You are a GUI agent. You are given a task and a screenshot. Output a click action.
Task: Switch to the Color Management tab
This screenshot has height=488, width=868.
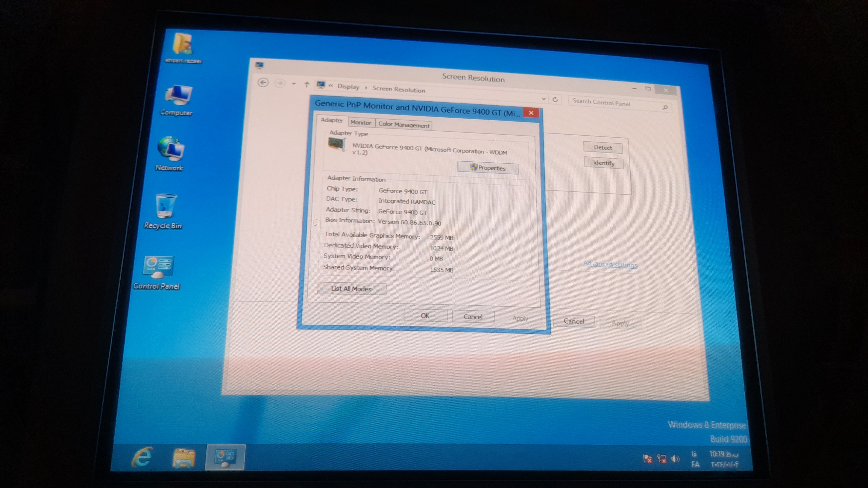click(403, 125)
